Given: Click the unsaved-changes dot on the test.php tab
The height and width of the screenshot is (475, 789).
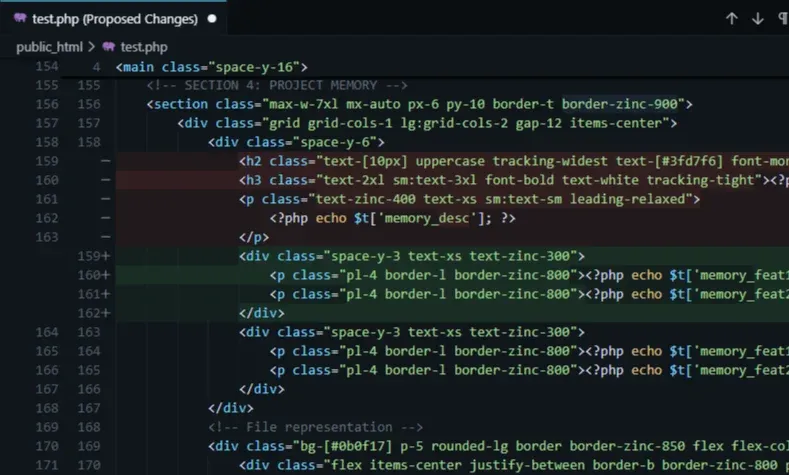Looking at the screenshot, I should [212, 19].
